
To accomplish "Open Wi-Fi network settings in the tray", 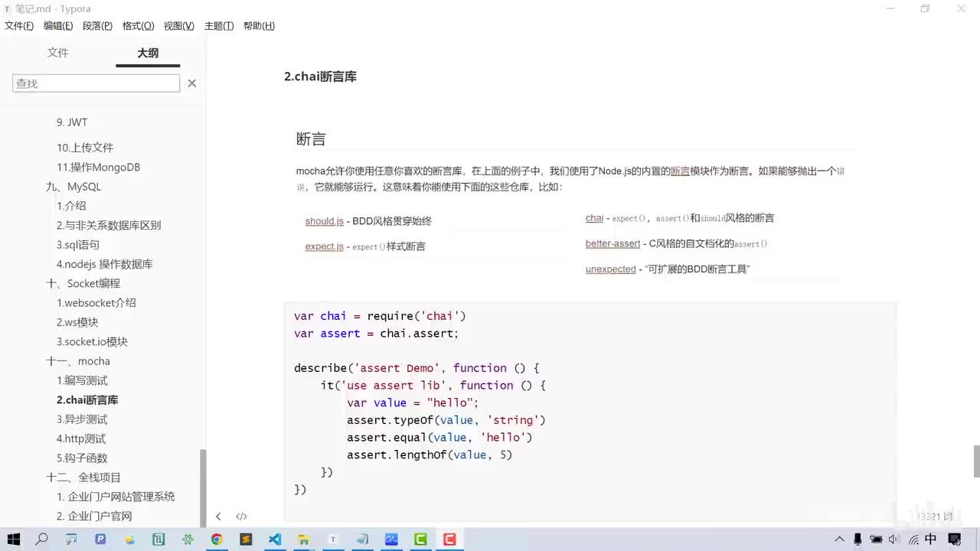I will 913,540.
